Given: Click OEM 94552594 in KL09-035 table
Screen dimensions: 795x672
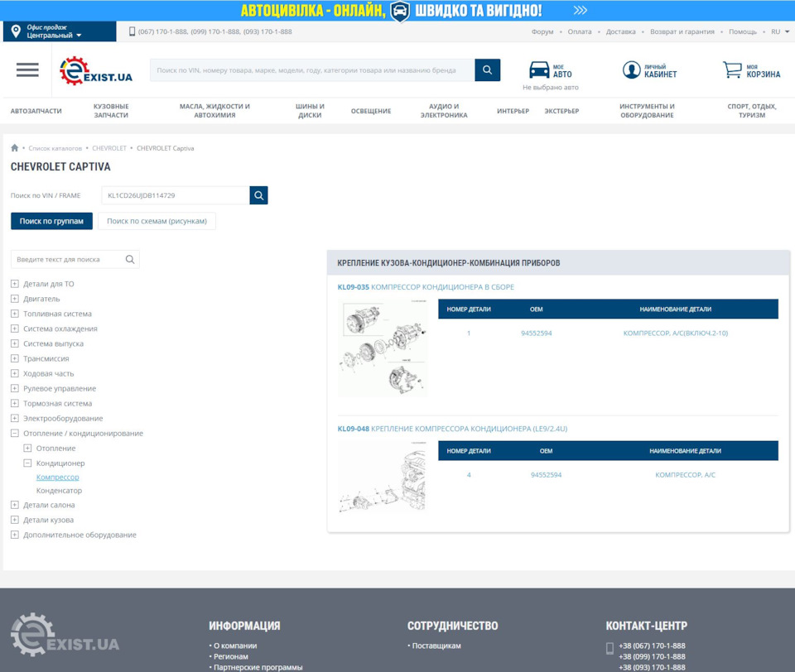Looking at the screenshot, I should click(x=536, y=333).
